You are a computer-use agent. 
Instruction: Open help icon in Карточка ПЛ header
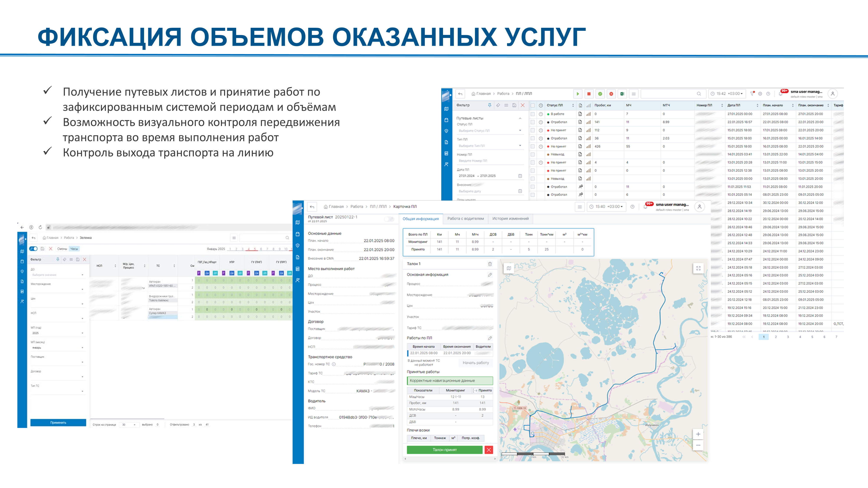[x=632, y=207]
